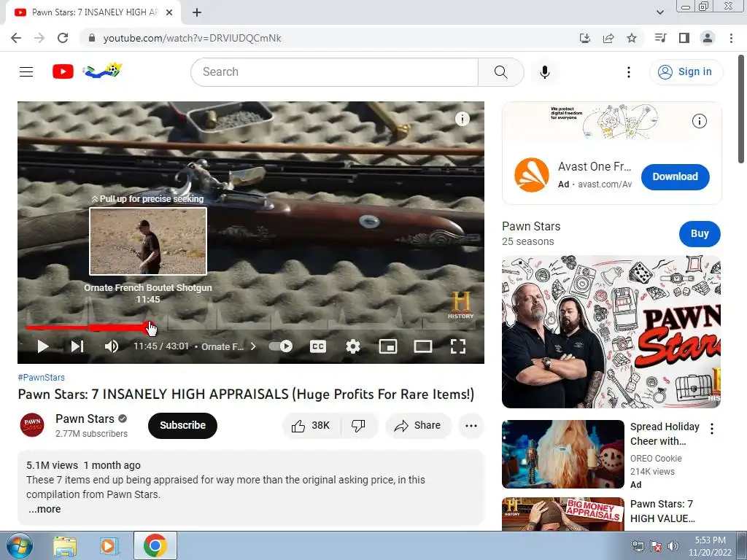Click Chrome icon in taskbar
Screen dimensions: 747x560
point(155,545)
